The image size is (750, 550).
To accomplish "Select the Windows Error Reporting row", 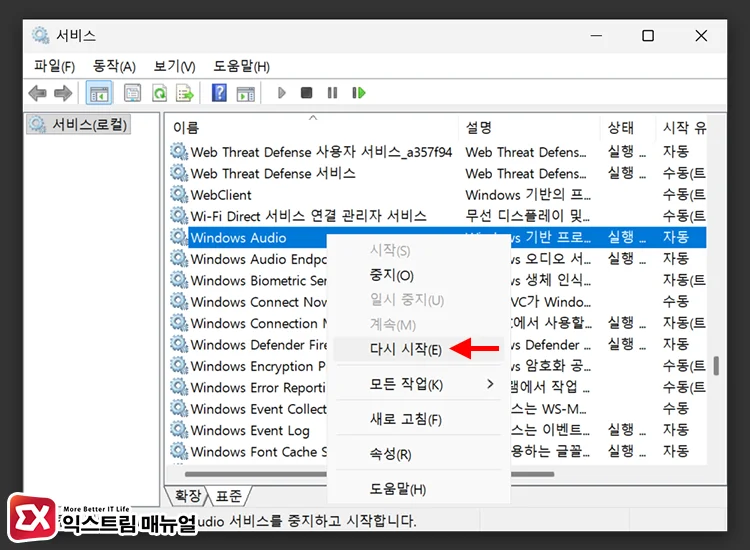I will [258, 387].
